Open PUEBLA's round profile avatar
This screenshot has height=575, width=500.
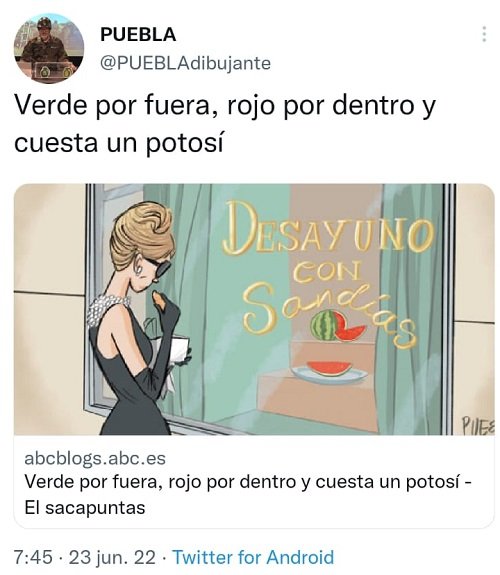49,49
